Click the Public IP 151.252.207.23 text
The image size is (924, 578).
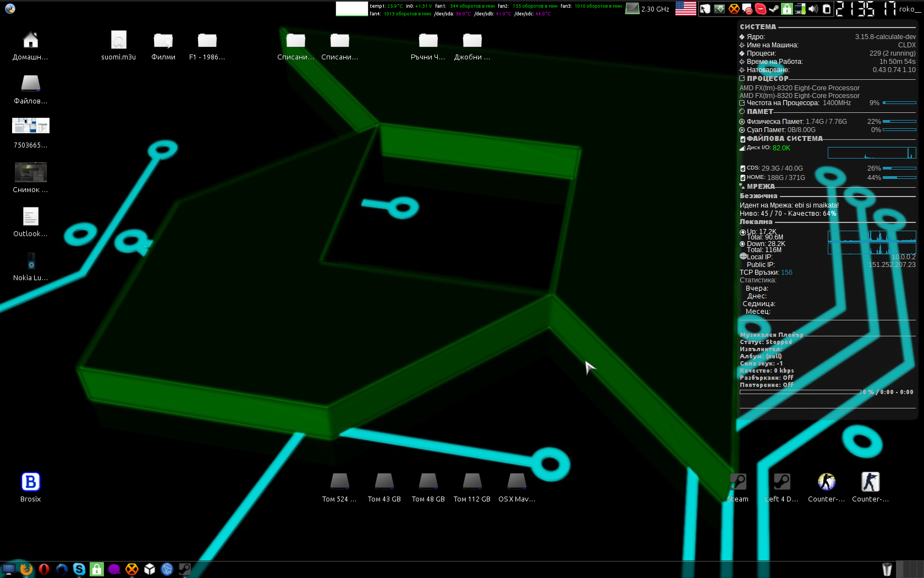[892, 265]
